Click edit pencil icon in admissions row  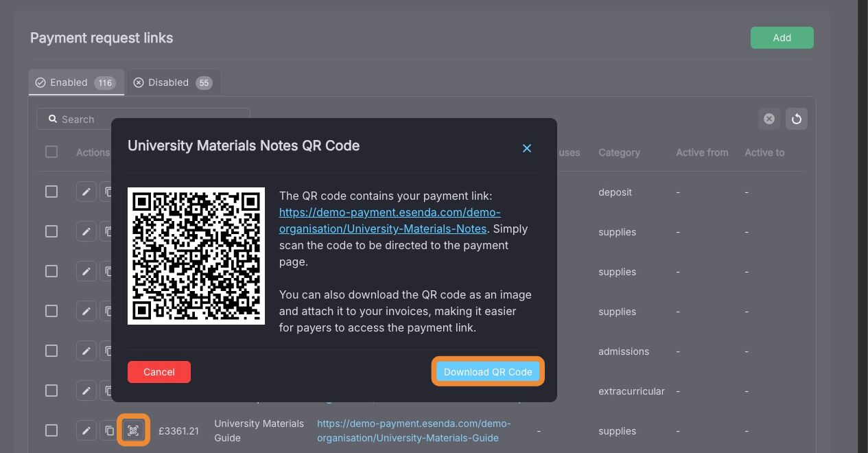click(86, 351)
